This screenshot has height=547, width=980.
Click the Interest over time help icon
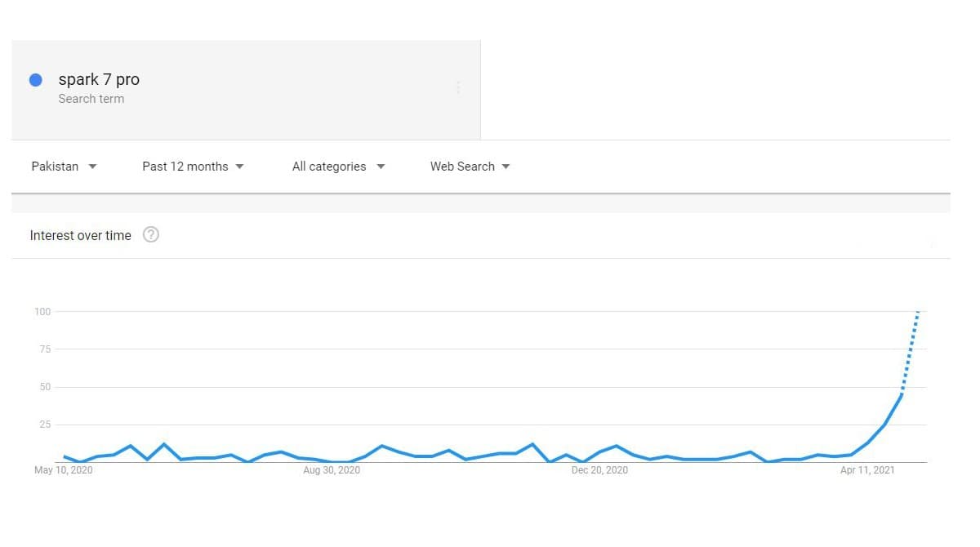coord(151,235)
